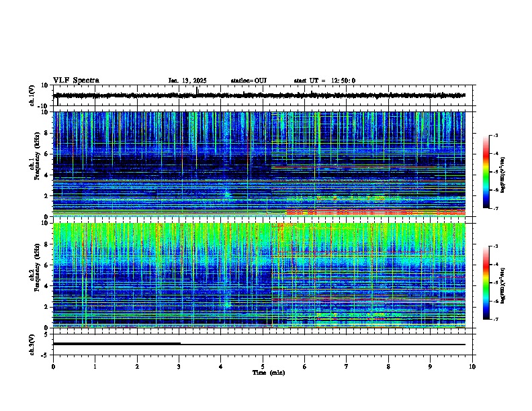
Task: Click the ch.1 voltage waveform trace
Action: pos(259,95)
